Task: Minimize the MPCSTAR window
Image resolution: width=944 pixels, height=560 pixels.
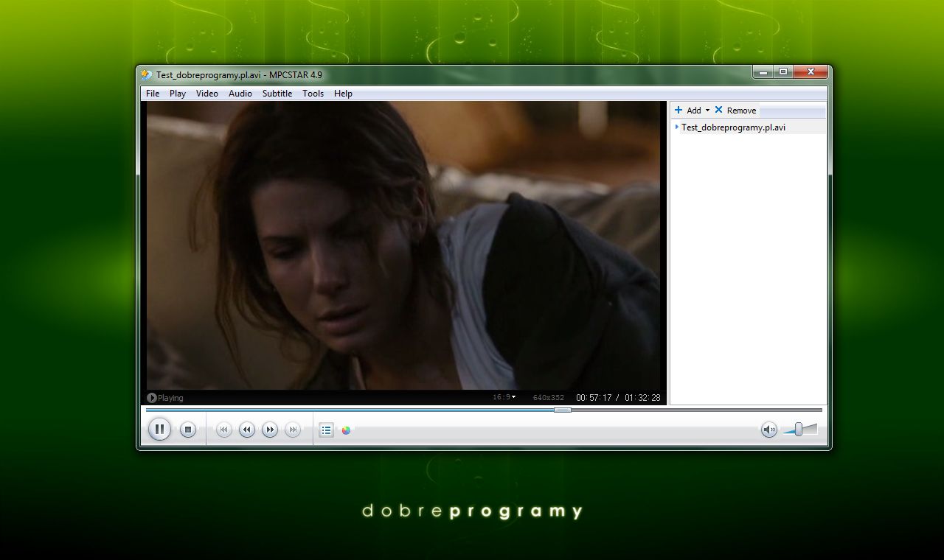Action: click(x=763, y=72)
